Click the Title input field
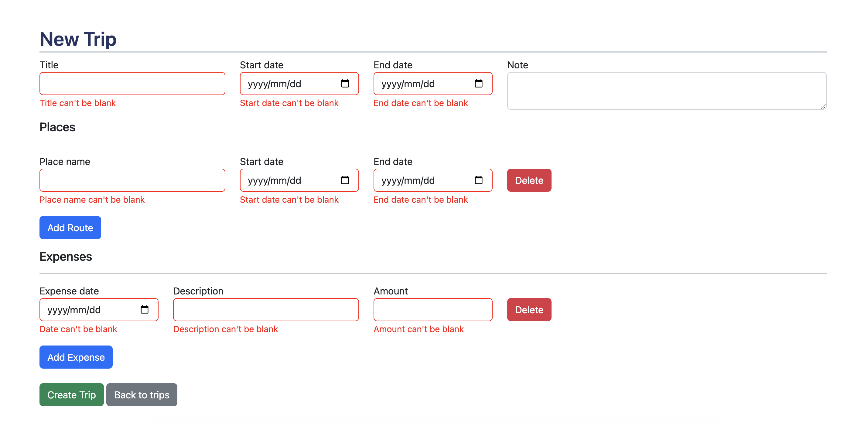The image size is (868, 423). pyautogui.click(x=132, y=84)
